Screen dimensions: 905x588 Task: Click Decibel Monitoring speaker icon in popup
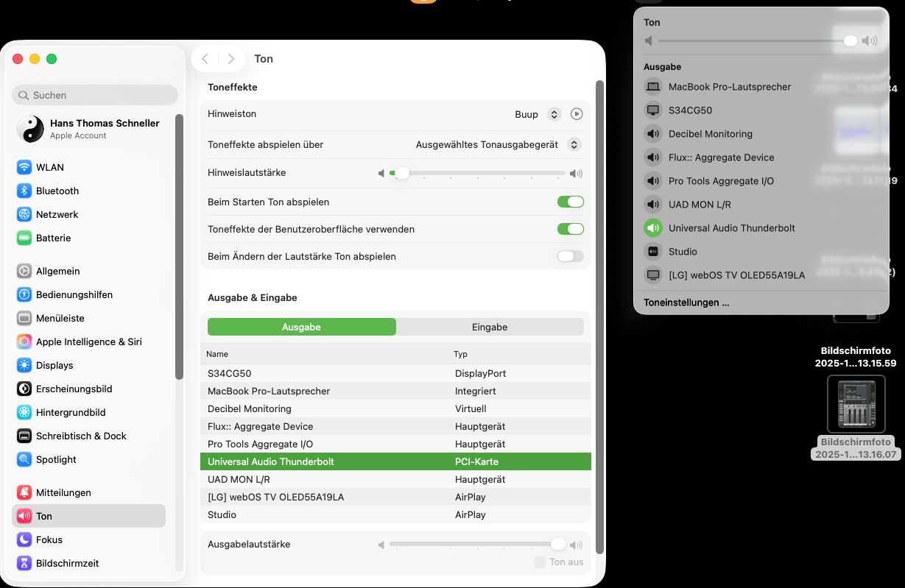(x=652, y=134)
